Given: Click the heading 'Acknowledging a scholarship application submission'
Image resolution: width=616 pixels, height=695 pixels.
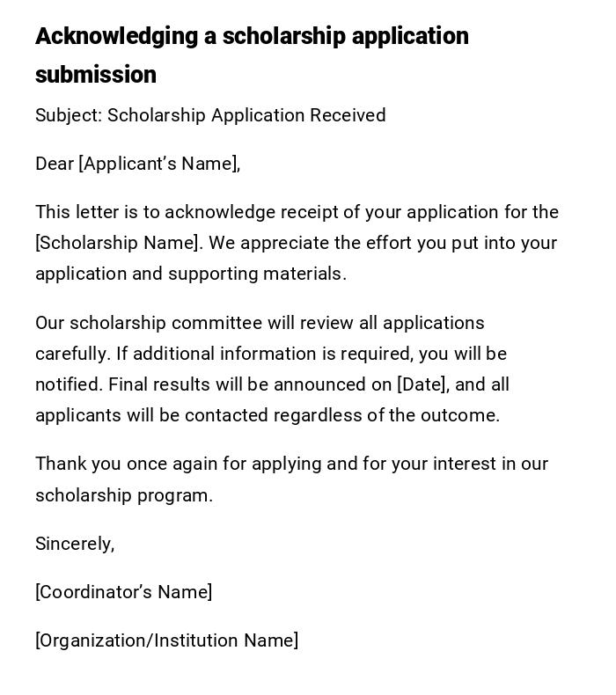Looking at the screenshot, I should 252,37.
